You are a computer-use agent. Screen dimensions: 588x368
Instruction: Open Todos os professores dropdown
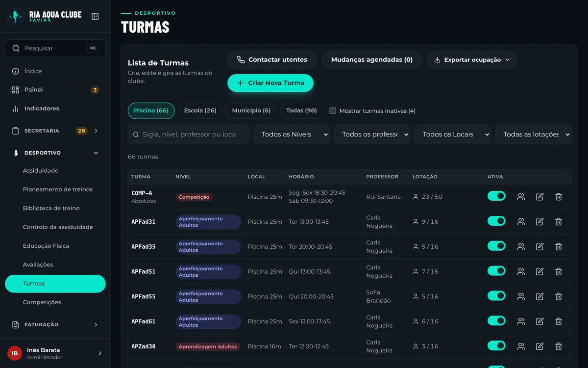372,134
